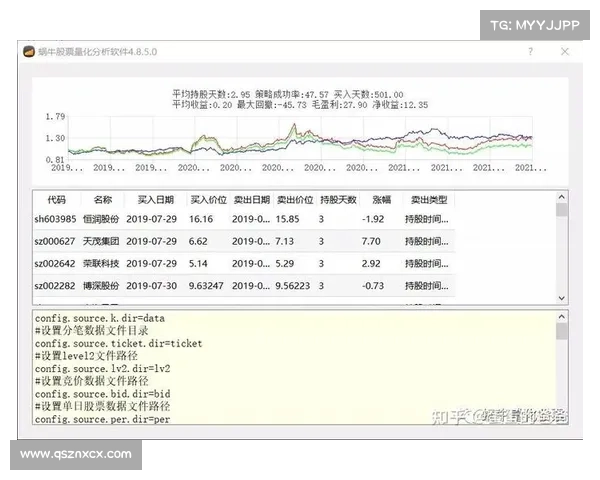Click change value 7.70
Viewport: 600px width, 480px height.
(371, 242)
